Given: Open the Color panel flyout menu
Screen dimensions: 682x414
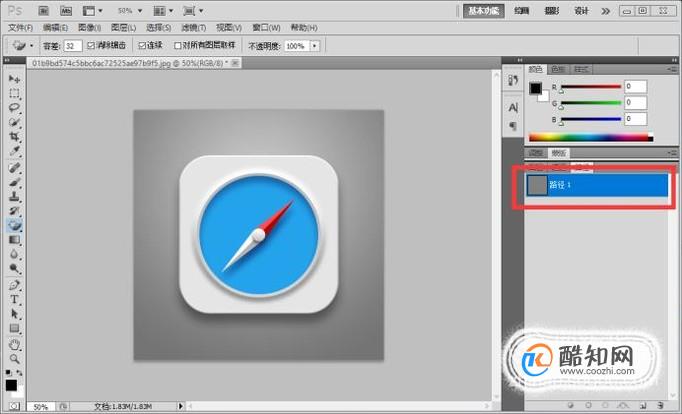Looking at the screenshot, I should pos(672,69).
